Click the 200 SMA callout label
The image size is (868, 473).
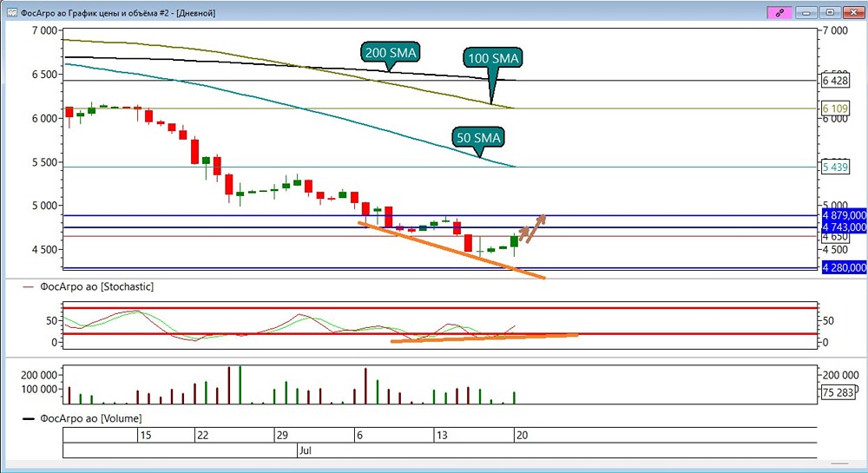point(390,53)
